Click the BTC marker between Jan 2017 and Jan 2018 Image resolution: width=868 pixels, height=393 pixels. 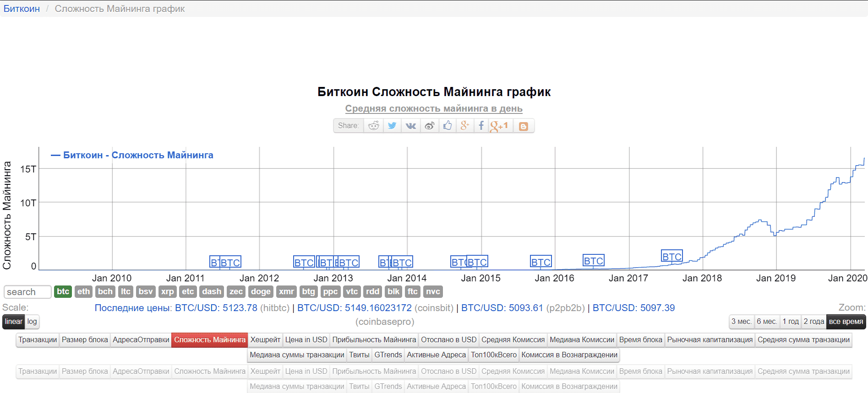click(x=672, y=256)
